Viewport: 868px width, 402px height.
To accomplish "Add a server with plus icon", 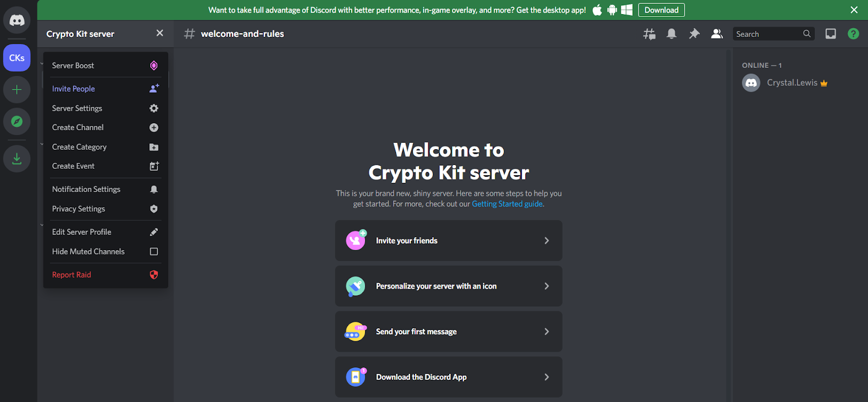I will click(17, 90).
